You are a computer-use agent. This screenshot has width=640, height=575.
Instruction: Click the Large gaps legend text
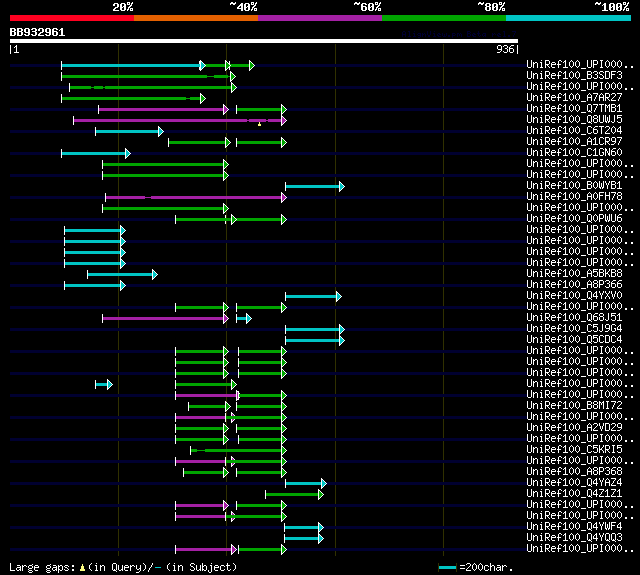click(42, 567)
